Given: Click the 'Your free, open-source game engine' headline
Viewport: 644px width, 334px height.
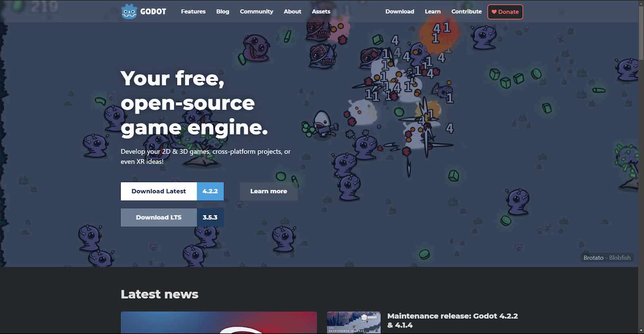Looking at the screenshot, I should (x=194, y=103).
